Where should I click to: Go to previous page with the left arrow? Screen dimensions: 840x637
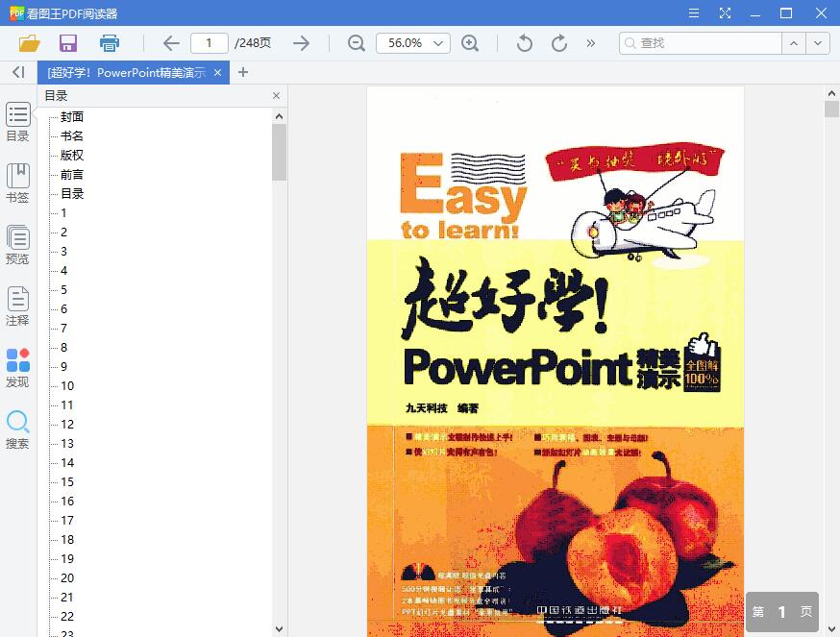tap(171, 43)
